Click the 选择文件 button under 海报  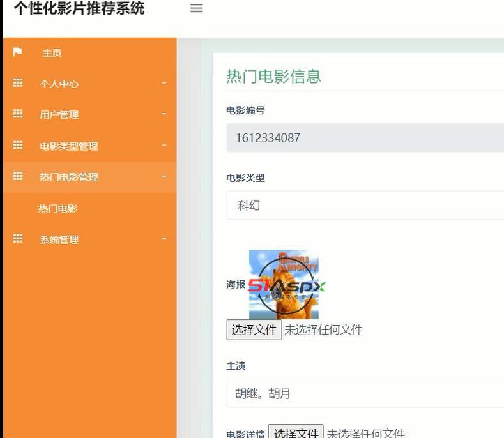254,329
